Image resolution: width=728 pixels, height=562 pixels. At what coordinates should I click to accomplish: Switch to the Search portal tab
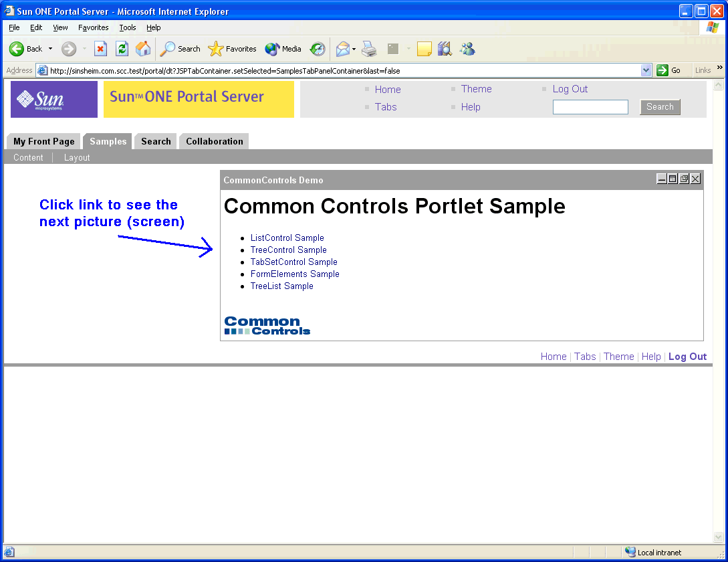pos(156,141)
